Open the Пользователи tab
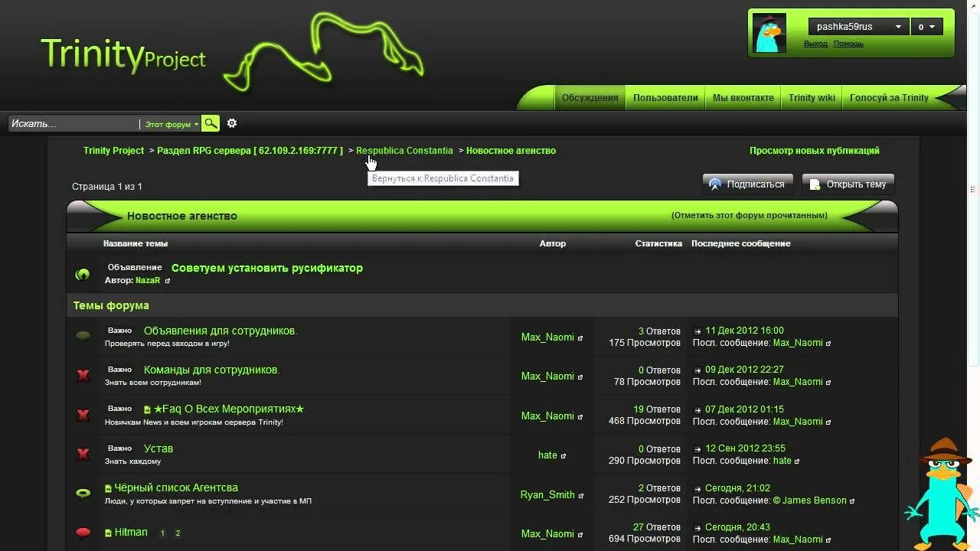The width and height of the screenshot is (980, 551). tap(665, 98)
